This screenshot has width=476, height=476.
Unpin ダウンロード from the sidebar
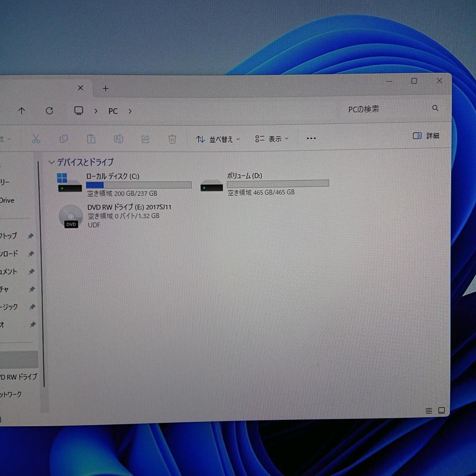click(31, 254)
